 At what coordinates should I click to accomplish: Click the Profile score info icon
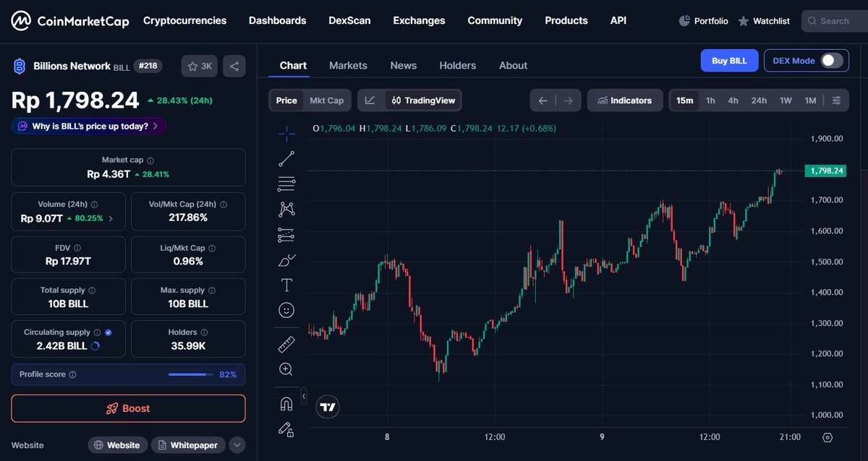tap(72, 375)
